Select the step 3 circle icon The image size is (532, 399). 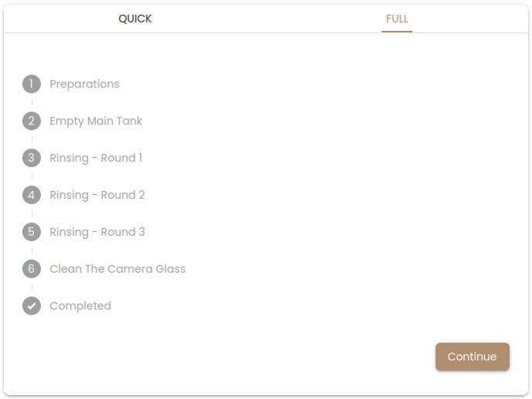[x=32, y=158]
